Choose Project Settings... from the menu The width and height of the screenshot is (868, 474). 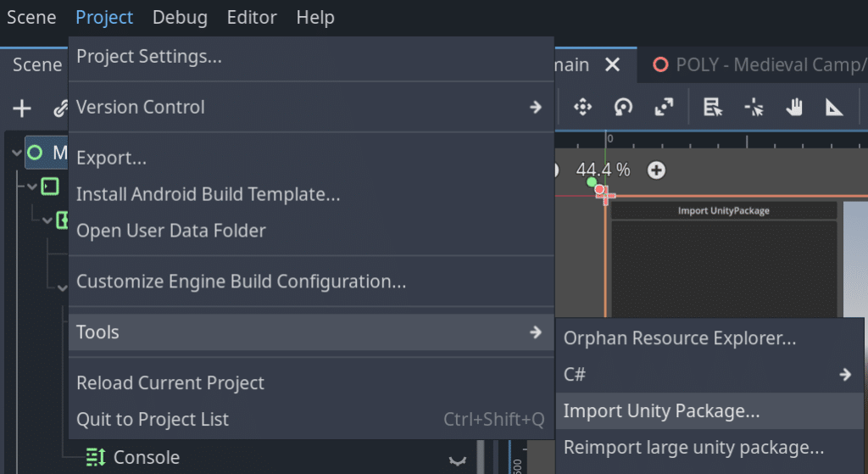(x=311, y=57)
